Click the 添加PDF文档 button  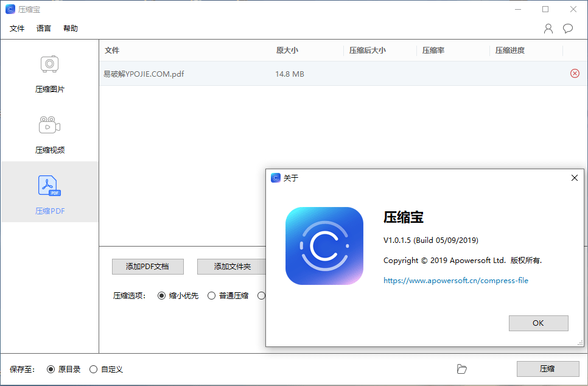click(x=148, y=267)
